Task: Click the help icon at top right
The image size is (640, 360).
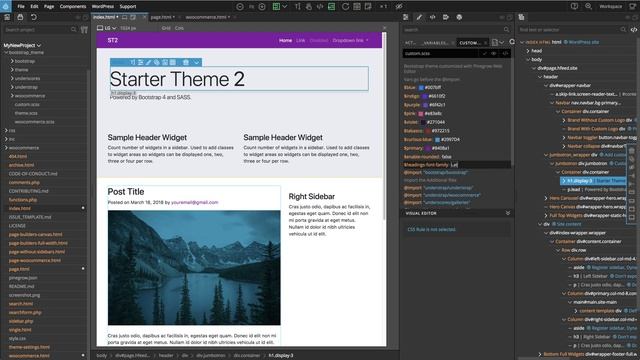Action: (x=574, y=7)
